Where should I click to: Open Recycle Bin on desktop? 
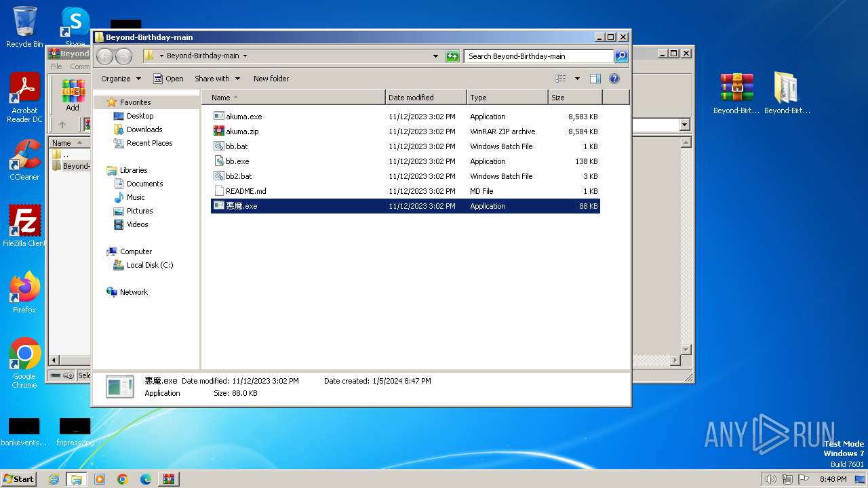(x=24, y=27)
